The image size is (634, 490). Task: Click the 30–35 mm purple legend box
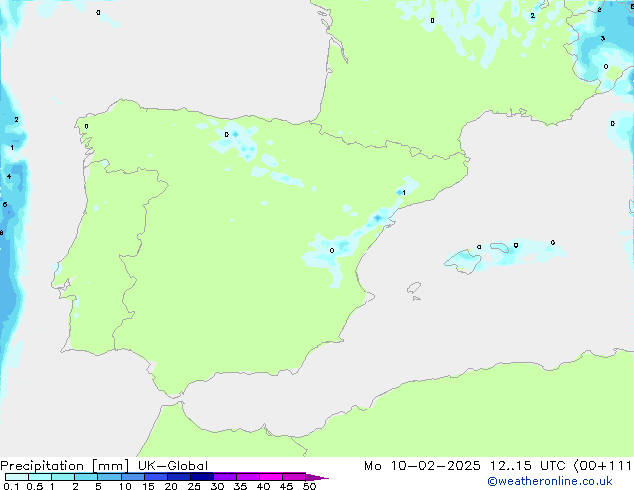pyautogui.click(x=224, y=477)
